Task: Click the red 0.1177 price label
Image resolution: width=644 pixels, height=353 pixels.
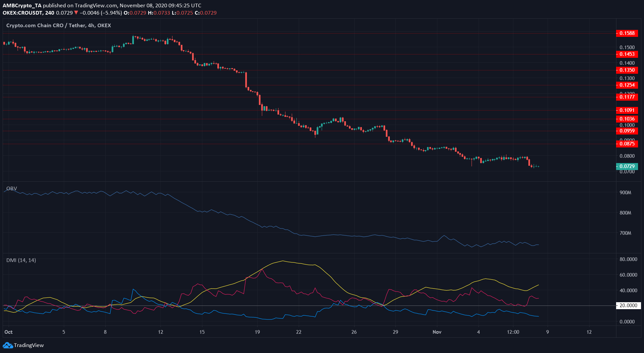Action: (x=627, y=97)
